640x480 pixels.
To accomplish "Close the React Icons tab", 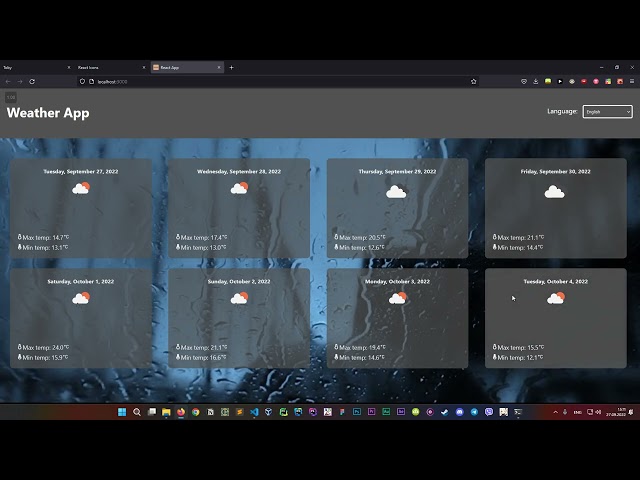I will click(144, 67).
